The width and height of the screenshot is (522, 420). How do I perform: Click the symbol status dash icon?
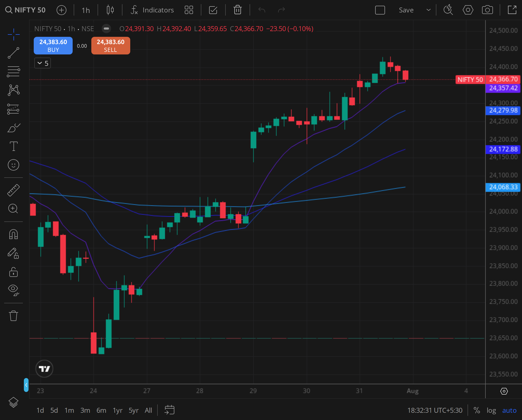coord(106,29)
